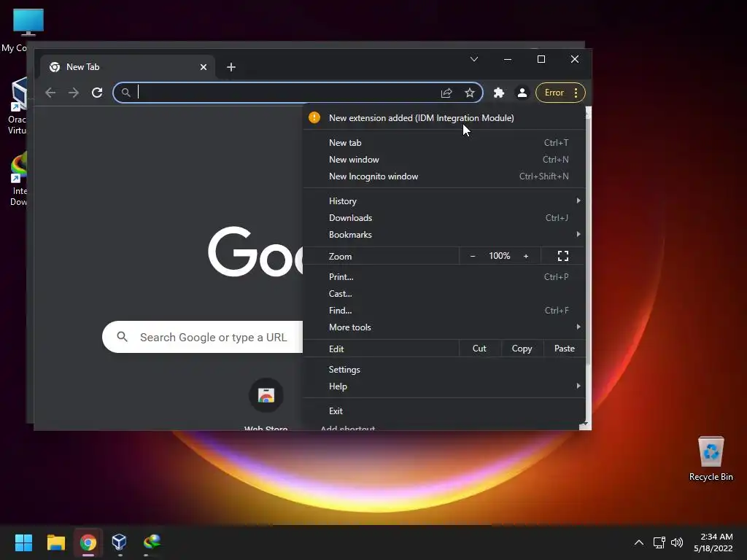Click the Chrome back arrow icon

point(50,93)
